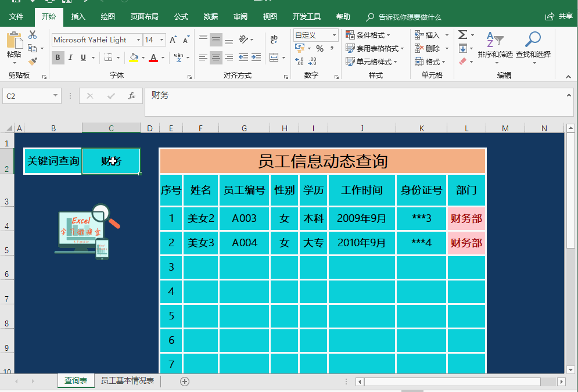Toggle bold formatting
578x392 pixels.
click(x=57, y=57)
